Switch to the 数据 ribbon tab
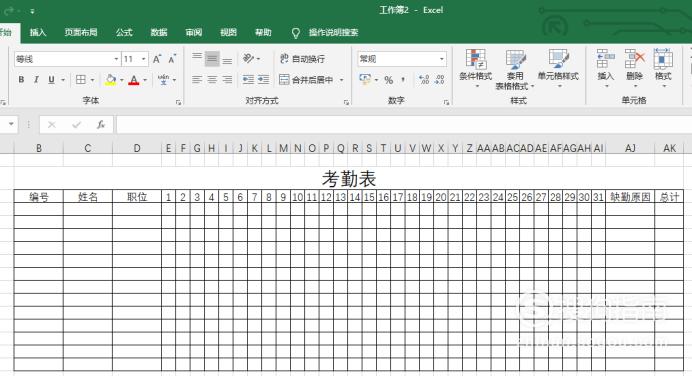The height and width of the screenshot is (376, 692). pyautogui.click(x=159, y=32)
